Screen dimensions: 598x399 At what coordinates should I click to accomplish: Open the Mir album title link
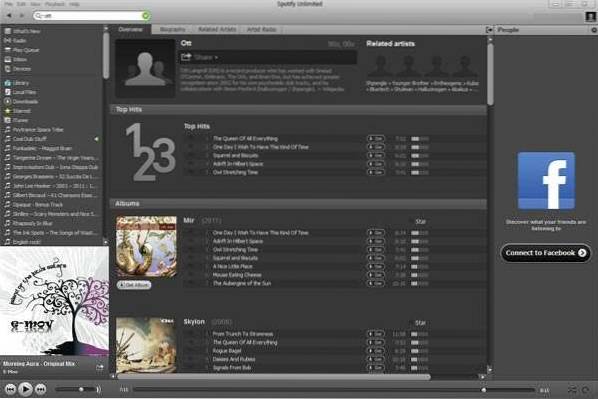(x=189, y=220)
